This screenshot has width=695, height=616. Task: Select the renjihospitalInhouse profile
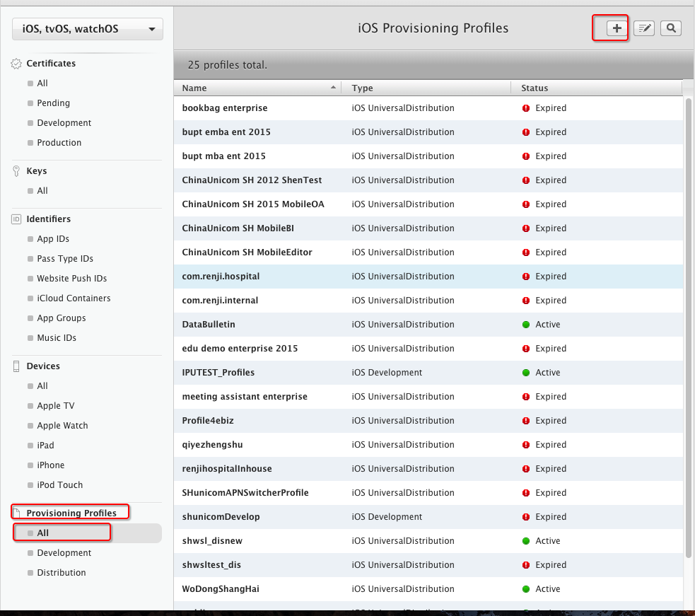428,469
